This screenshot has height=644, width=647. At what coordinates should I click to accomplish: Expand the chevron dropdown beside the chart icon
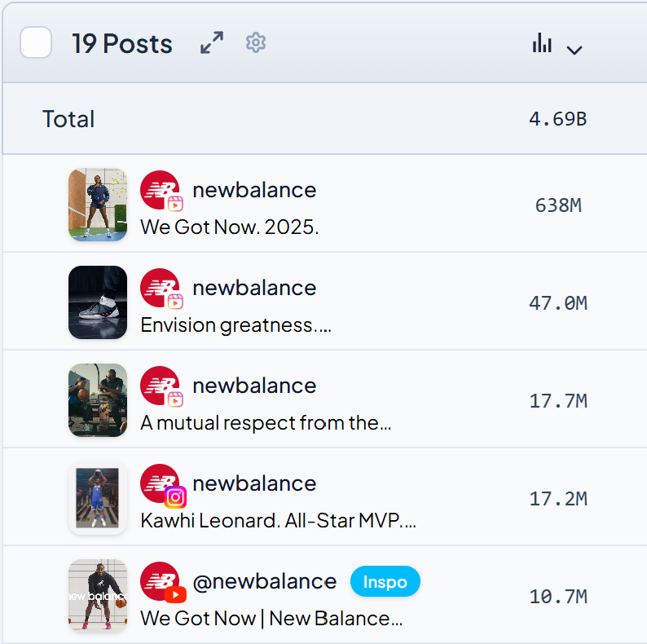point(574,51)
